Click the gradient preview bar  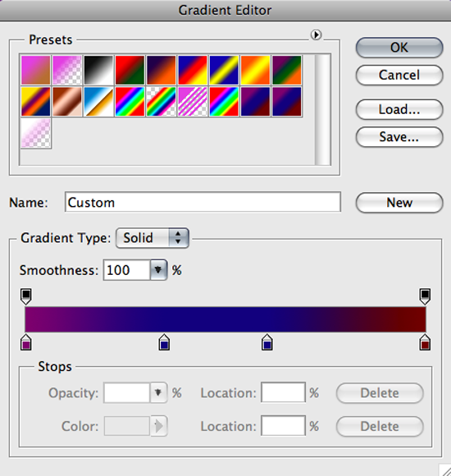click(x=225, y=319)
